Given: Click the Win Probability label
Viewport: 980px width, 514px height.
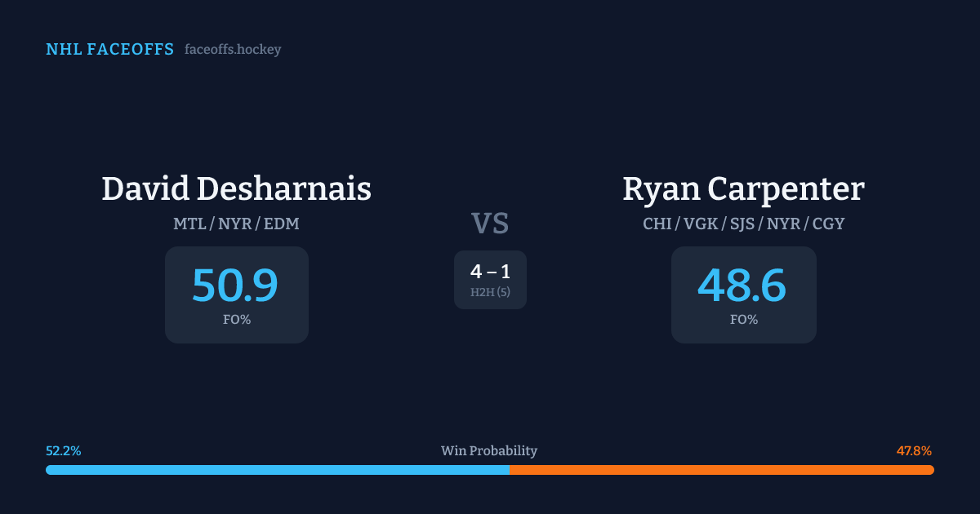Looking at the screenshot, I should 489,451.
